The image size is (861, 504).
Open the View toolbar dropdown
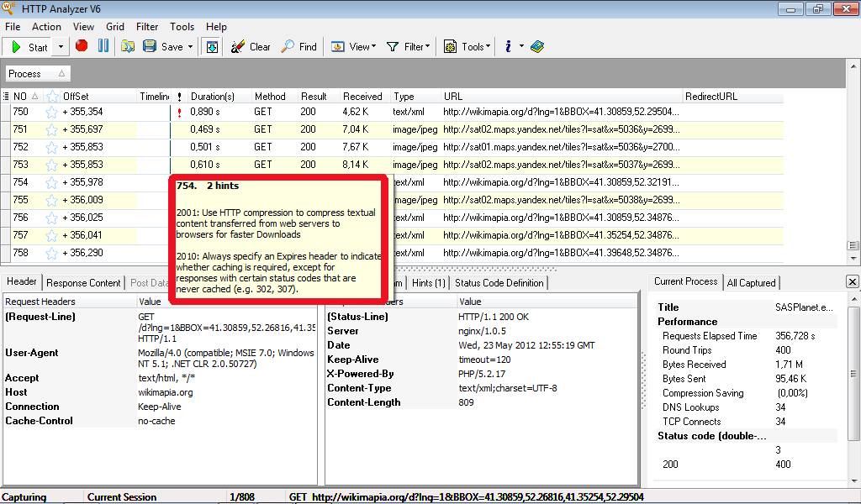click(x=354, y=47)
